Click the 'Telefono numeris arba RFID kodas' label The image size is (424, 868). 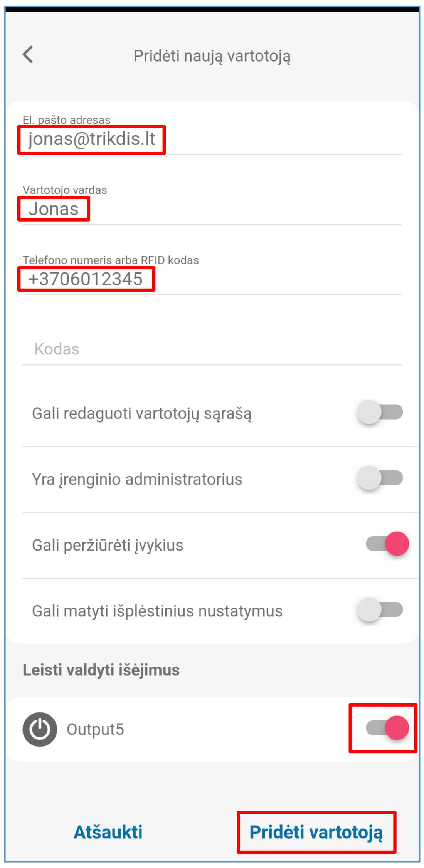pyautogui.click(x=111, y=260)
